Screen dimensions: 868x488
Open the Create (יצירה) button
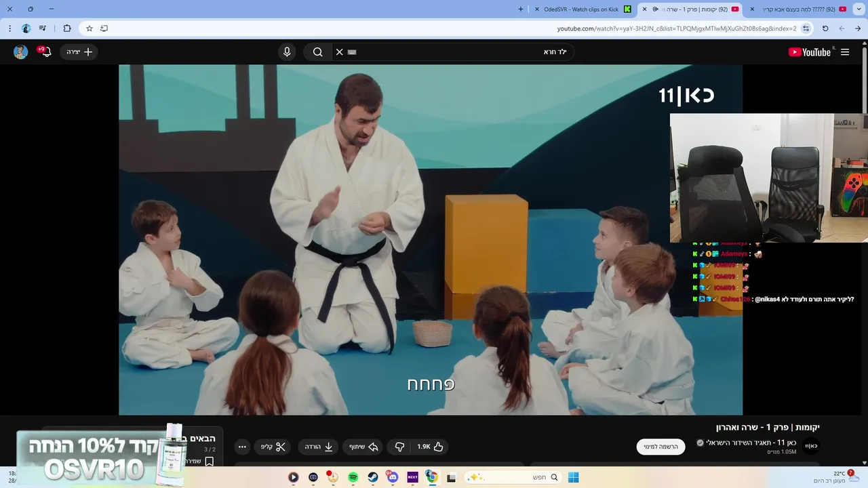(x=79, y=52)
